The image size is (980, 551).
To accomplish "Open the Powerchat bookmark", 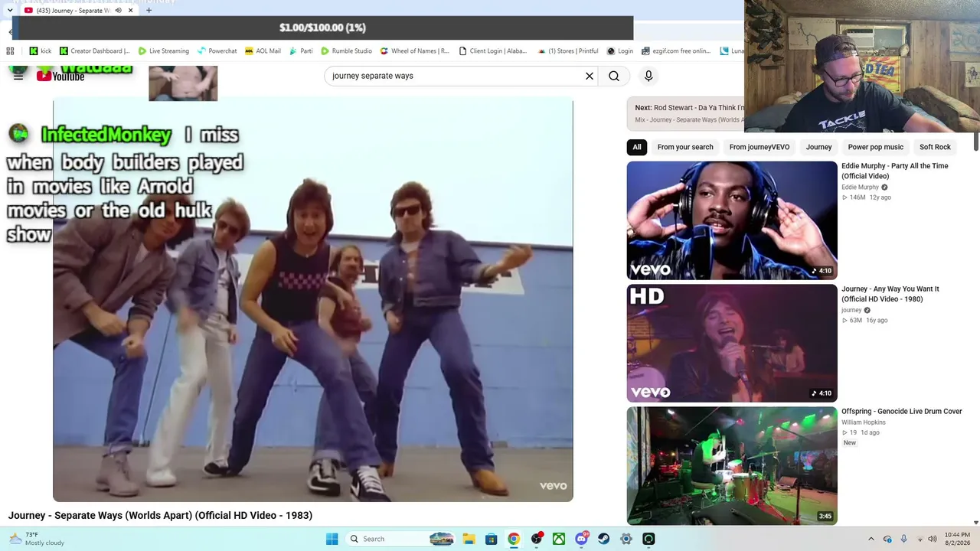I will point(217,51).
